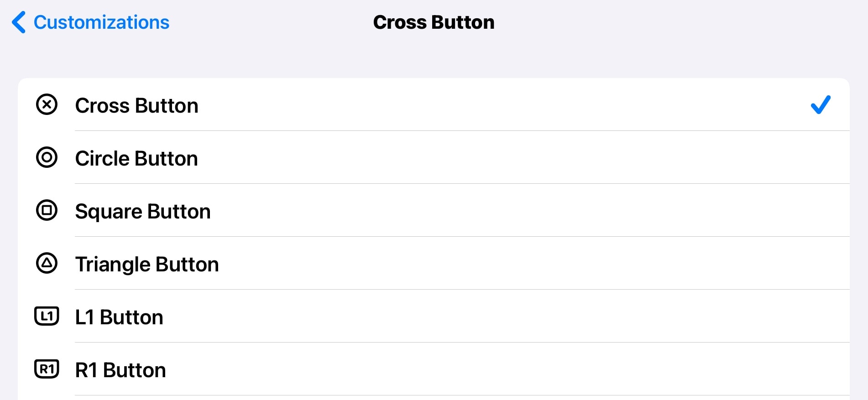This screenshot has width=868, height=400.
Task: Go back via the "Customizations" link
Action: (101, 22)
